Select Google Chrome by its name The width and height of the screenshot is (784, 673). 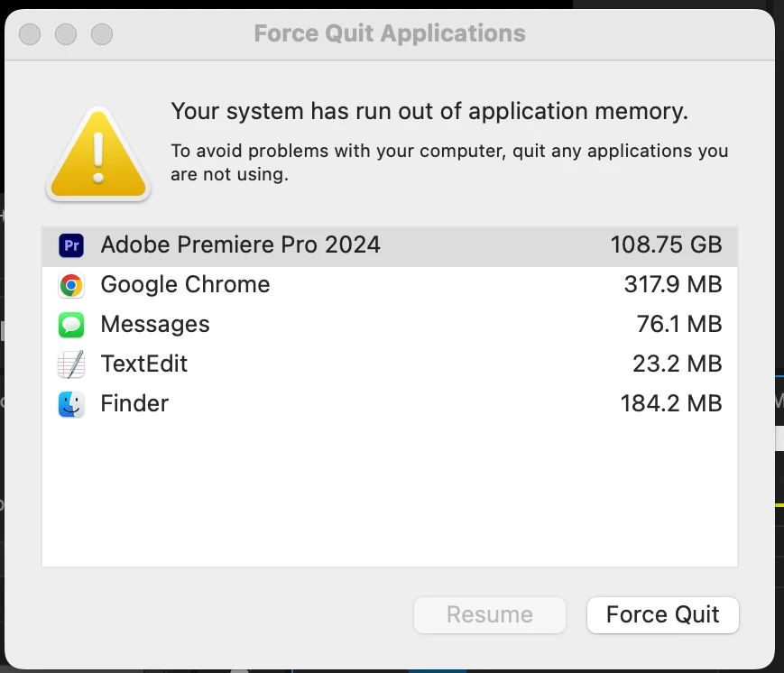(x=185, y=285)
